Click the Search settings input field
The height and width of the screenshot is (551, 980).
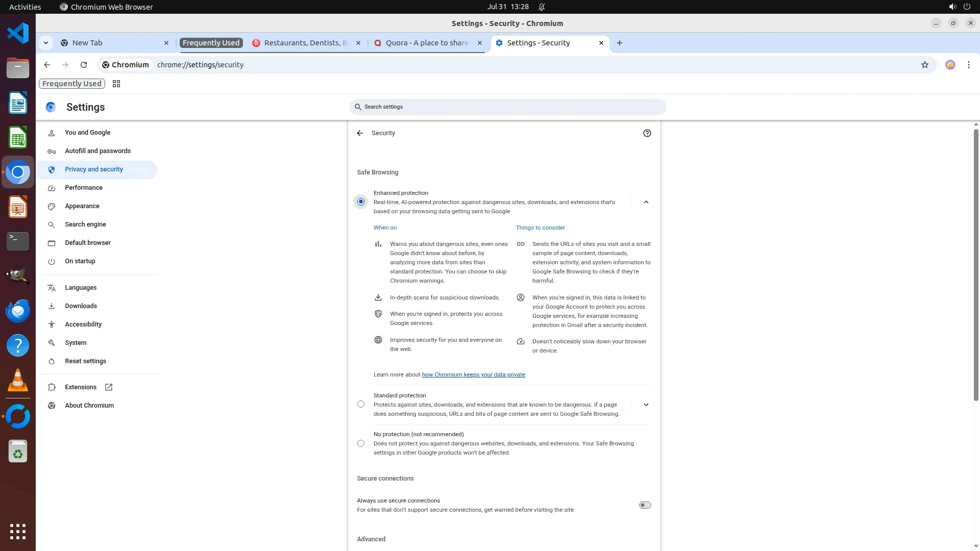coord(508,107)
